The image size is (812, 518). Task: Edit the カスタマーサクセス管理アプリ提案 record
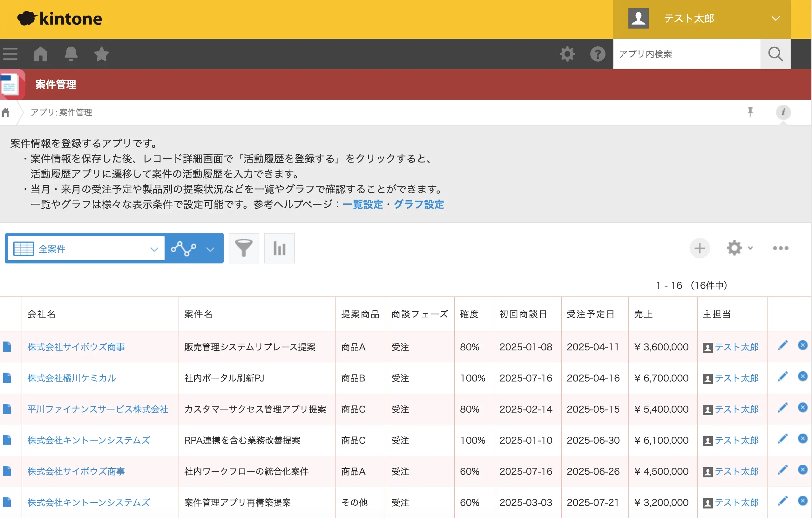[x=783, y=408]
